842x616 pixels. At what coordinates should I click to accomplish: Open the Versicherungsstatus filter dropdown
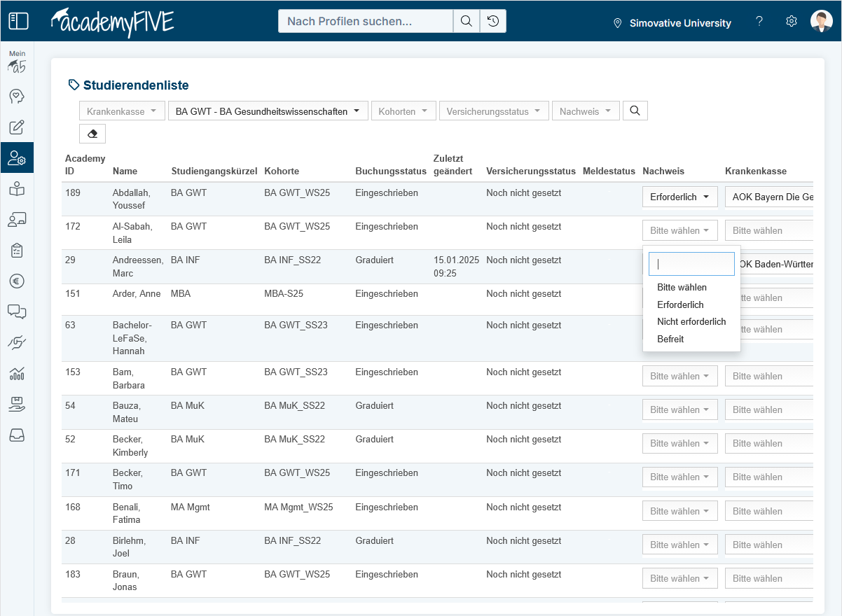tap(493, 111)
